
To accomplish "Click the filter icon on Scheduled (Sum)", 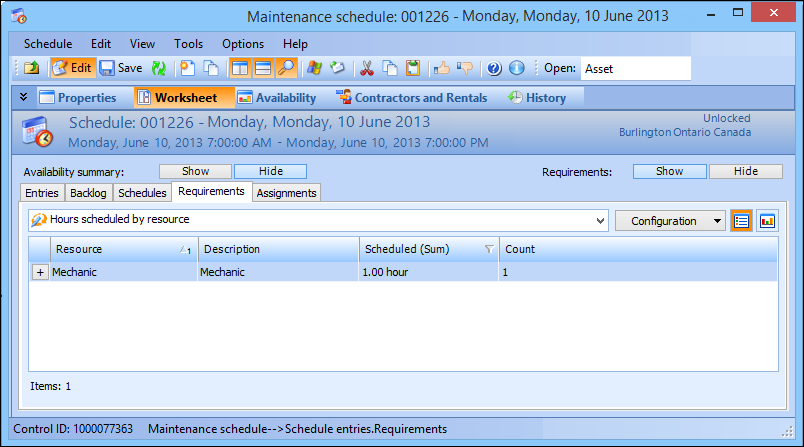I will [x=489, y=249].
